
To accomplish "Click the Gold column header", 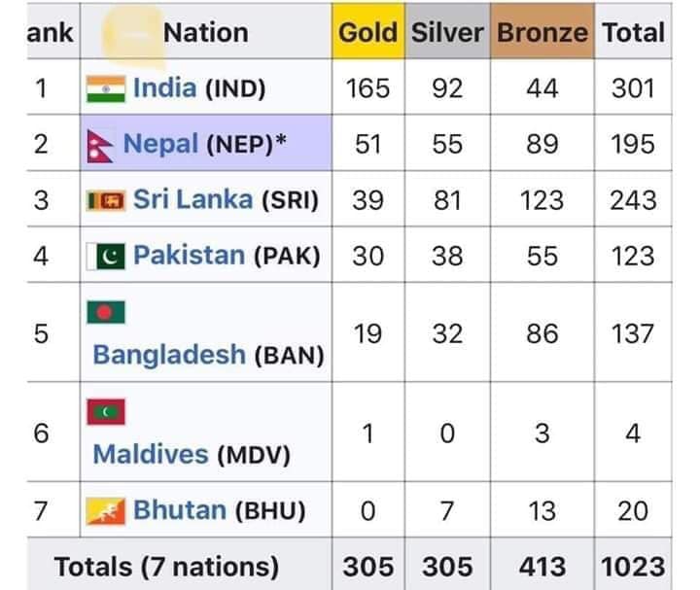I will pyautogui.click(x=367, y=32).
